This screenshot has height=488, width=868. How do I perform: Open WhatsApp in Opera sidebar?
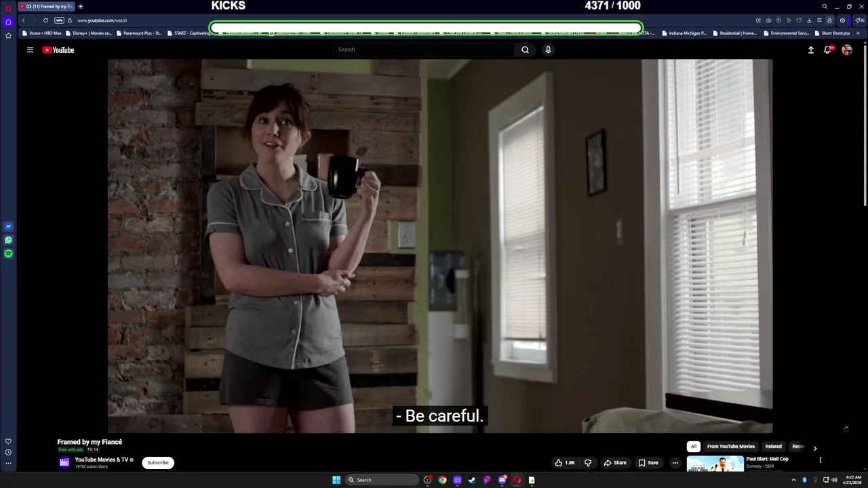coord(8,240)
